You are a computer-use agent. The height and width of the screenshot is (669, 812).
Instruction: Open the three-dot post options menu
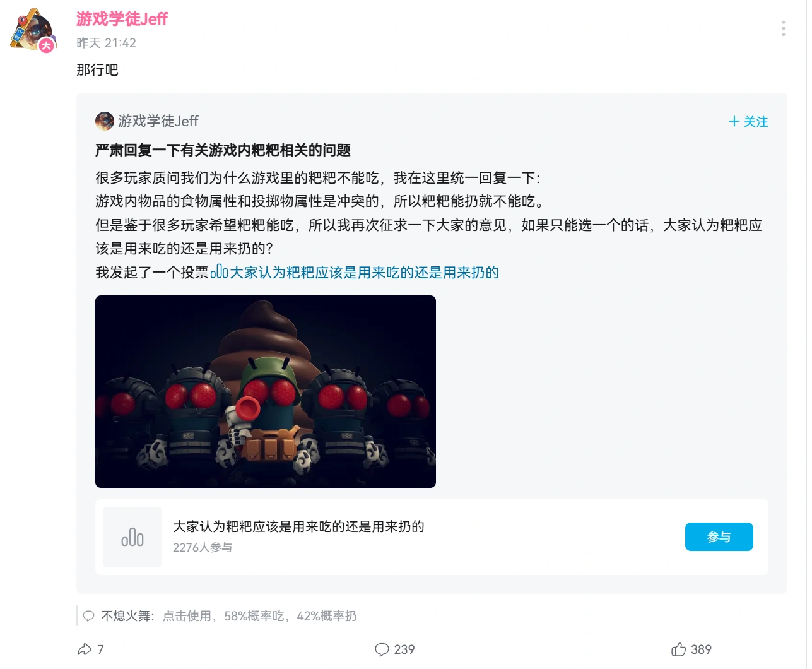pos(783,28)
